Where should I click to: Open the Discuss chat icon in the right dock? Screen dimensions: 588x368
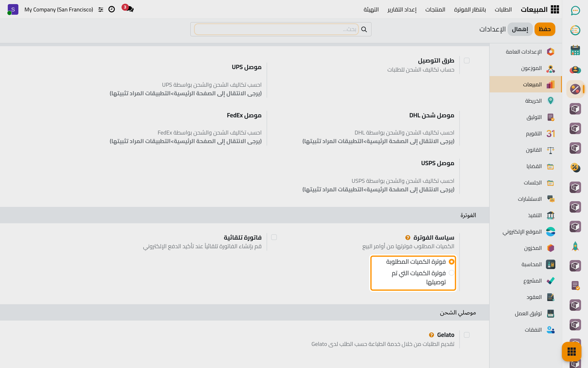(575, 11)
